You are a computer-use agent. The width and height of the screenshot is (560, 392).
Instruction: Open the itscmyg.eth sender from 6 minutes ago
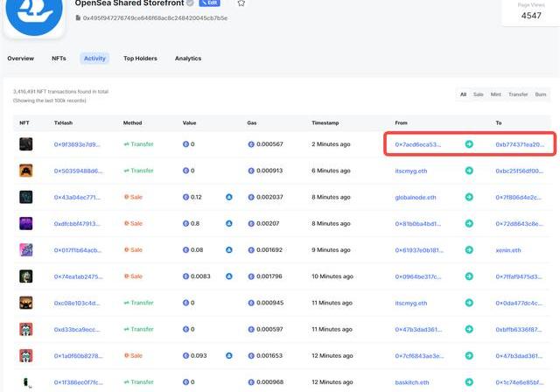pyautogui.click(x=411, y=171)
